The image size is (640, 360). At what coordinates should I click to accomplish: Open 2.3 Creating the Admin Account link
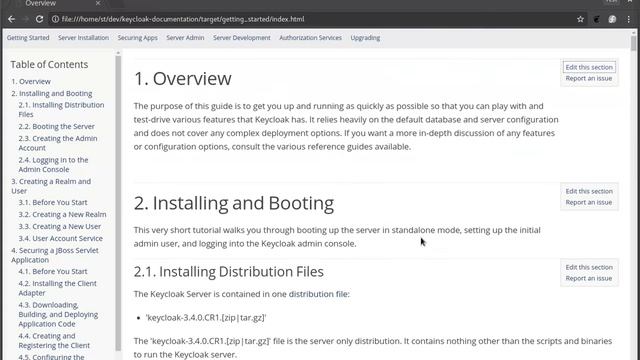[x=58, y=143]
